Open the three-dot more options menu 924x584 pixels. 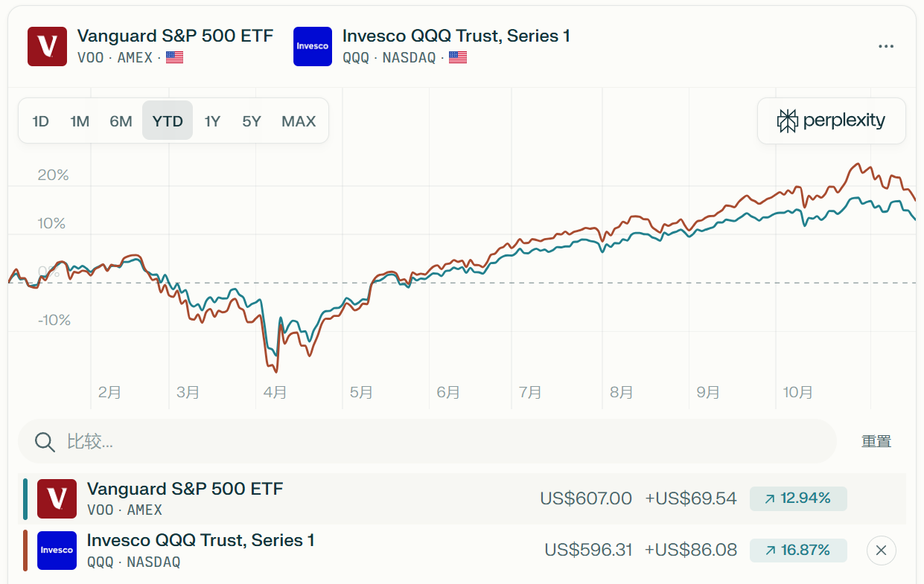(885, 46)
